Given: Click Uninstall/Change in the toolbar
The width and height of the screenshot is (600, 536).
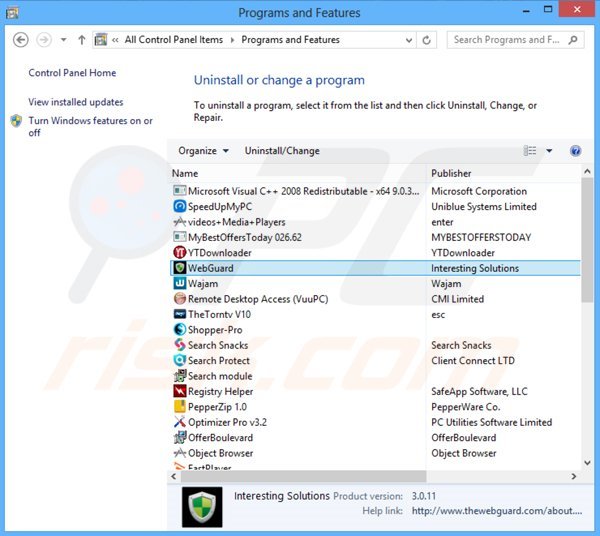Looking at the screenshot, I should (x=282, y=151).
